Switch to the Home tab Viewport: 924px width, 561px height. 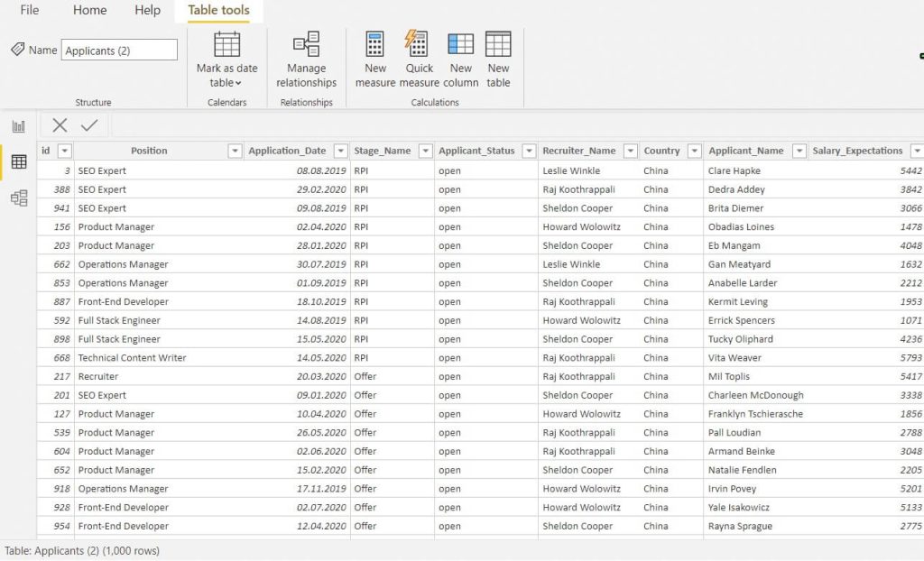[x=89, y=10]
